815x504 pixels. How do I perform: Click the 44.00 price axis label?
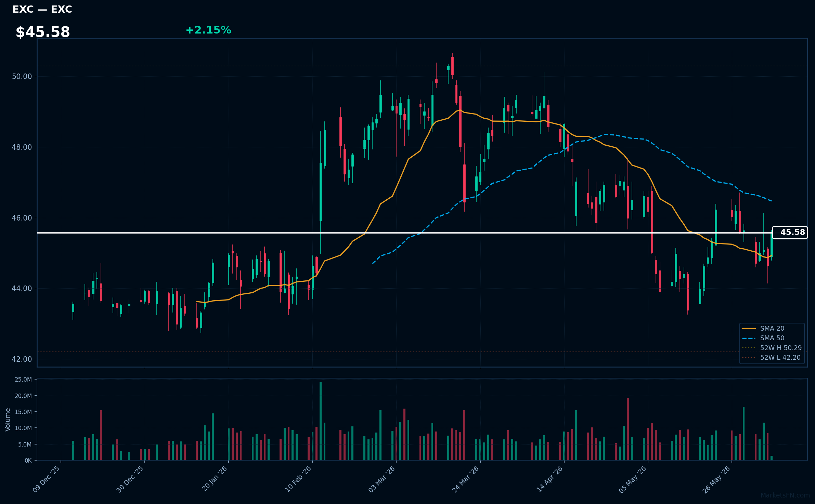pyautogui.click(x=22, y=288)
